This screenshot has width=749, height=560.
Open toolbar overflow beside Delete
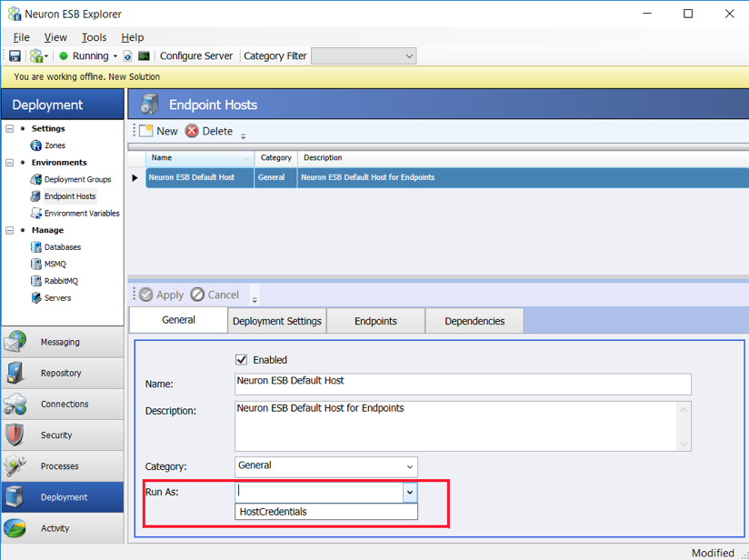(243, 136)
